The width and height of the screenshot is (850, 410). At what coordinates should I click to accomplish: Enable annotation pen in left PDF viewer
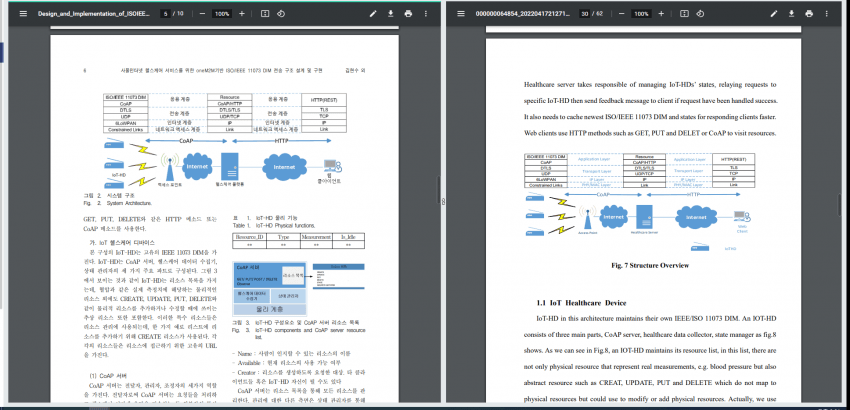(373, 14)
